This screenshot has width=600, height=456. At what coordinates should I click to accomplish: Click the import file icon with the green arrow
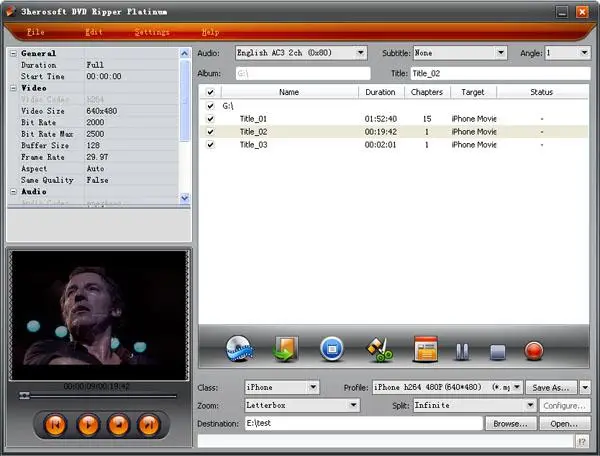click(x=285, y=349)
